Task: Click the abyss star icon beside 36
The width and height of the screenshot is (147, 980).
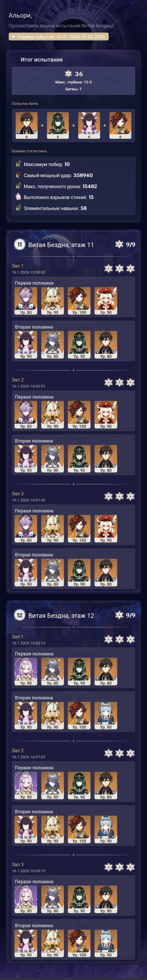Action: click(x=68, y=73)
